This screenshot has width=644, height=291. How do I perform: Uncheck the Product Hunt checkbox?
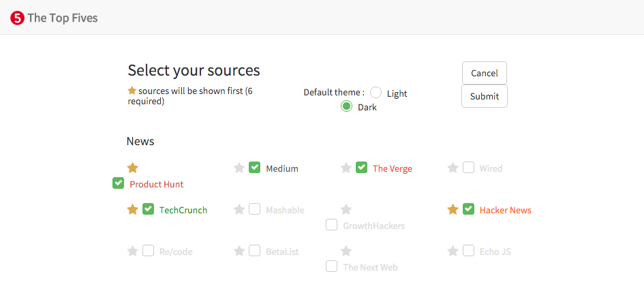[x=119, y=183]
